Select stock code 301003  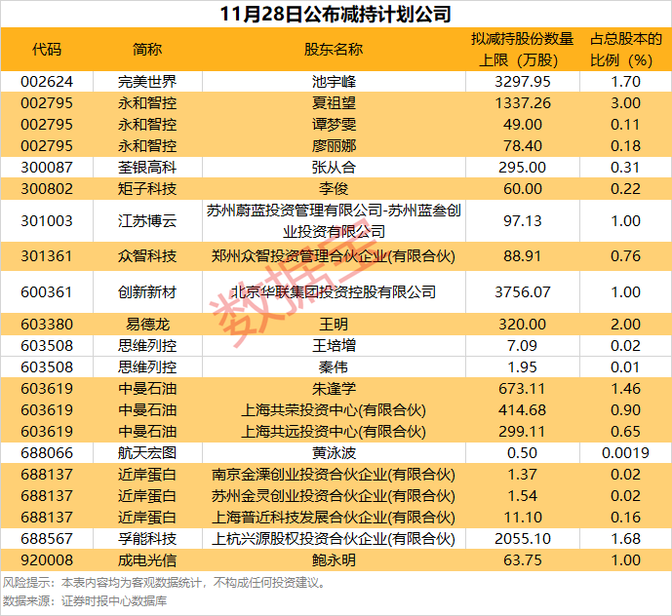tap(47, 220)
